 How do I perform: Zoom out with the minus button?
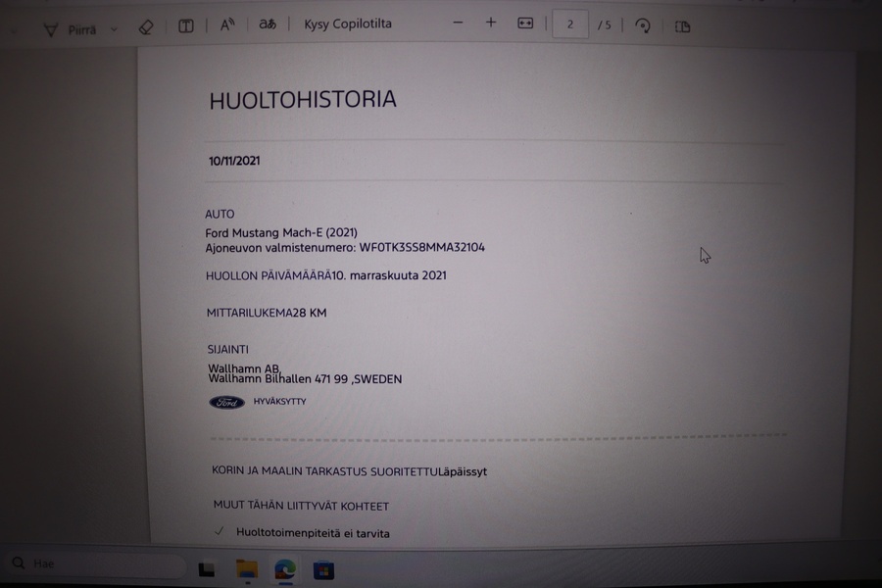tap(458, 23)
